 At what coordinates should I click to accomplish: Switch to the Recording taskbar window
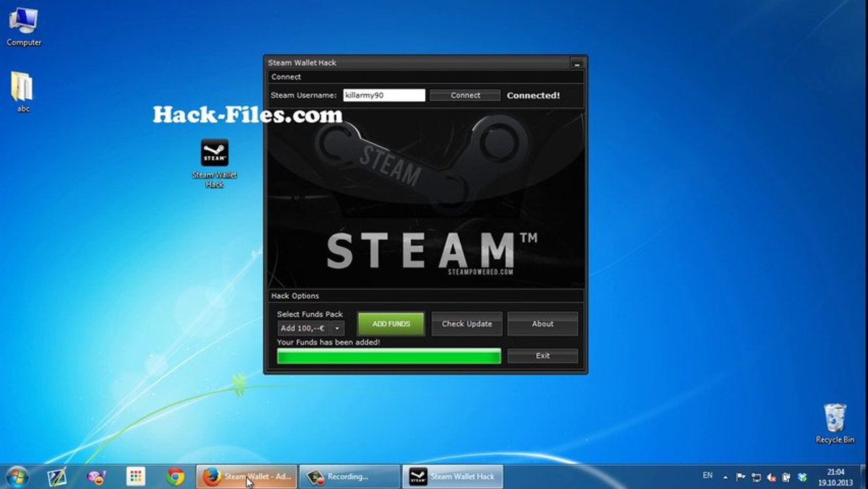tap(350, 477)
